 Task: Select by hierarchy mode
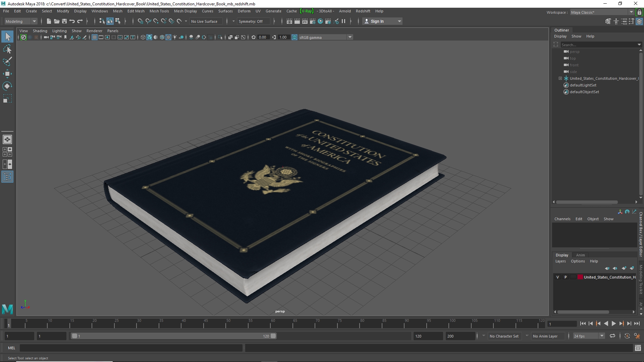[x=102, y=21]
